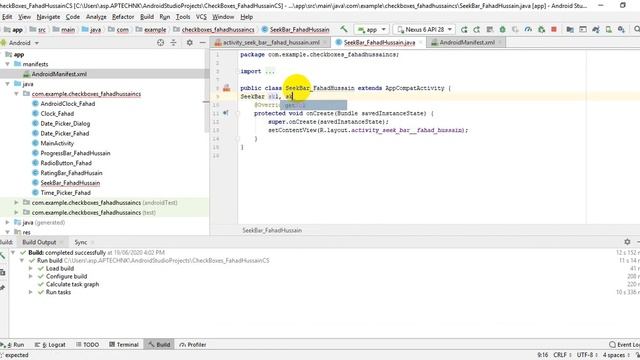This screenshot has height=360, width=640.
Task: Select the Build Output tab
Action: (39, 242)
